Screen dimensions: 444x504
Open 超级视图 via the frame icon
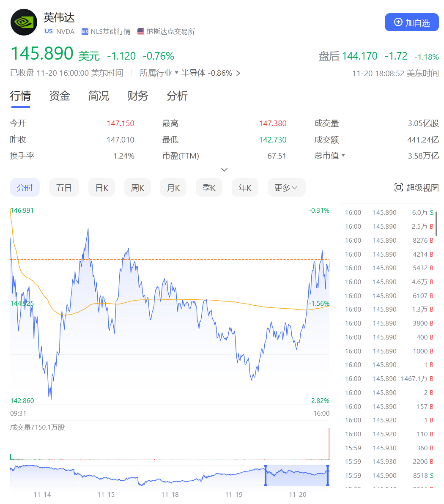[x=398, y=187]
